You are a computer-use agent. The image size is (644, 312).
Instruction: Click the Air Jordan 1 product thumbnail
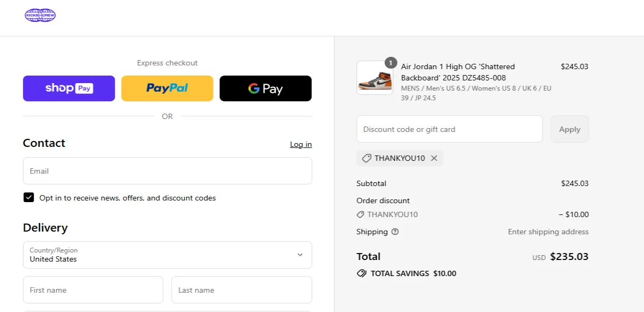375,78
